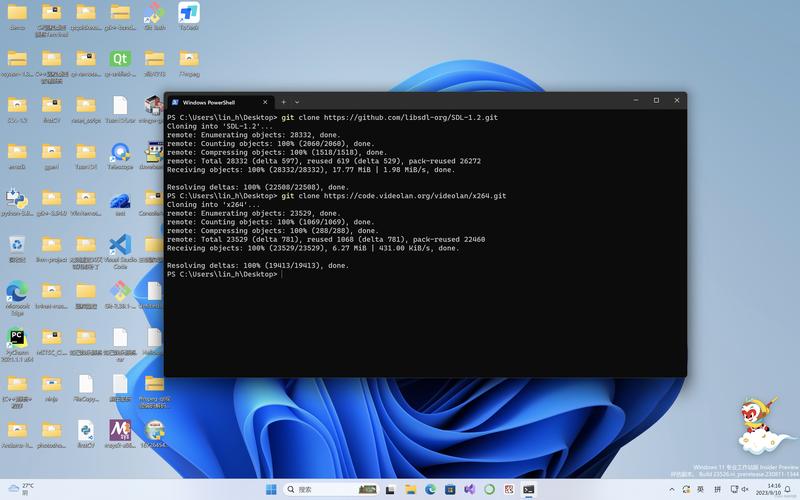Screen dimensions: 800x500
Task: Open the terminal profile dropdown arrow
Action: tap(296, 102)
